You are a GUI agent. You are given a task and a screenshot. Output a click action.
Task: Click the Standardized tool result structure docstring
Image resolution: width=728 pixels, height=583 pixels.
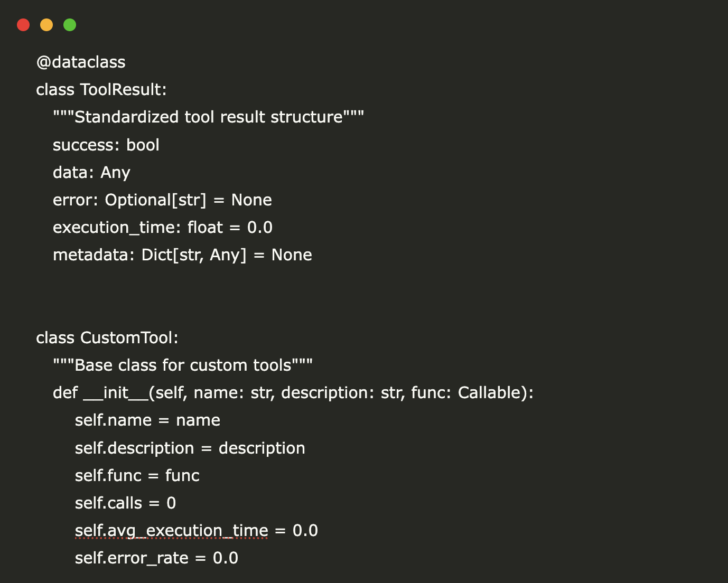(208, 117)
